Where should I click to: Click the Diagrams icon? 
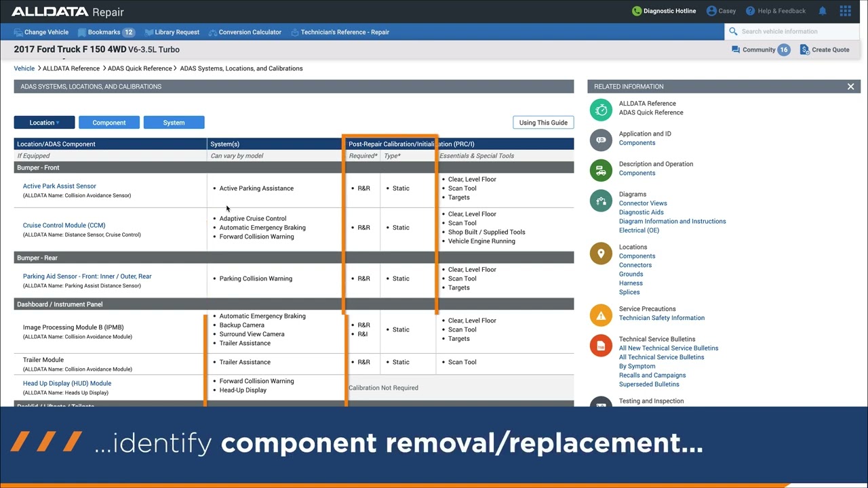pos(601,200)
